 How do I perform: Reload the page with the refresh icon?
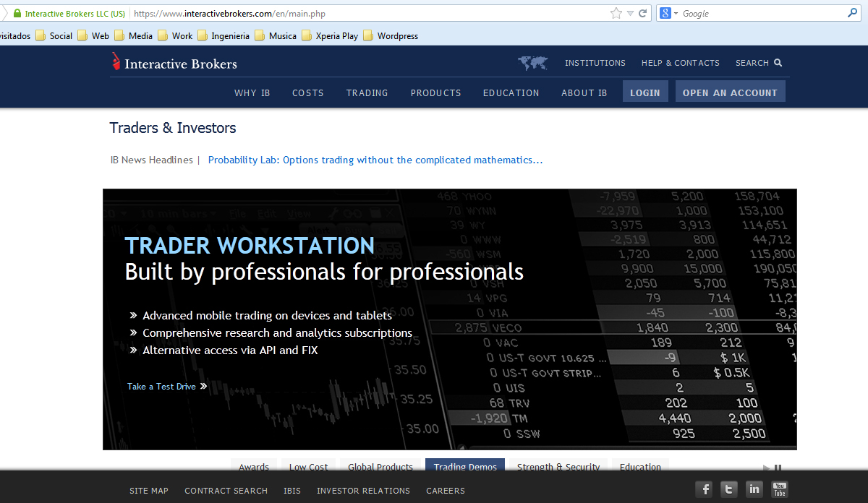[642, 13]
